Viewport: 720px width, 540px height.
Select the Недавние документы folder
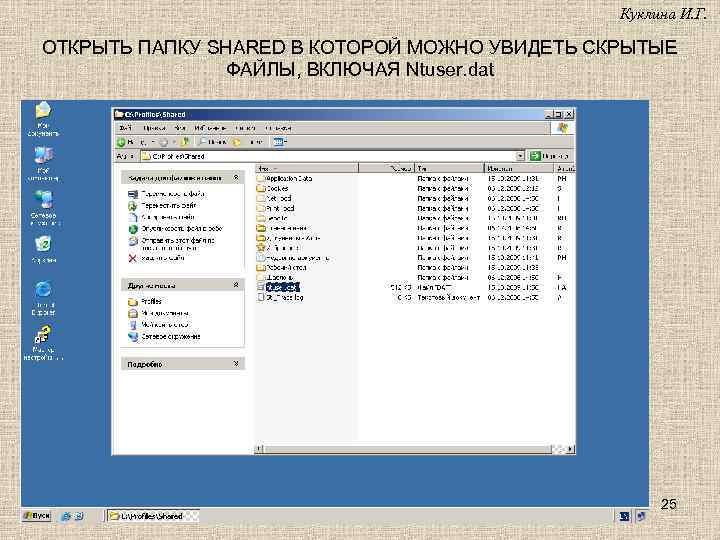pyautogui.click(x=293, y=258)
